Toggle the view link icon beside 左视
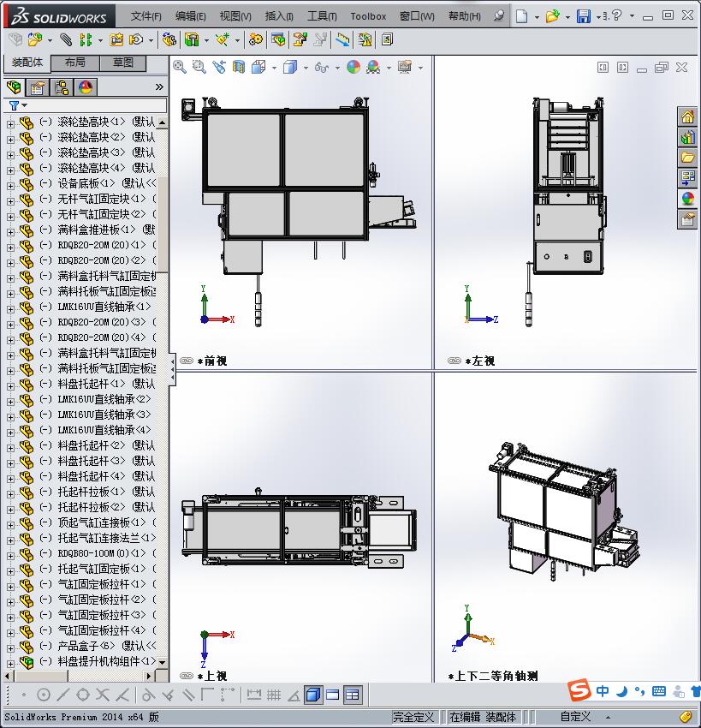This screenshot has width=701, height=728. pos(454,361)
